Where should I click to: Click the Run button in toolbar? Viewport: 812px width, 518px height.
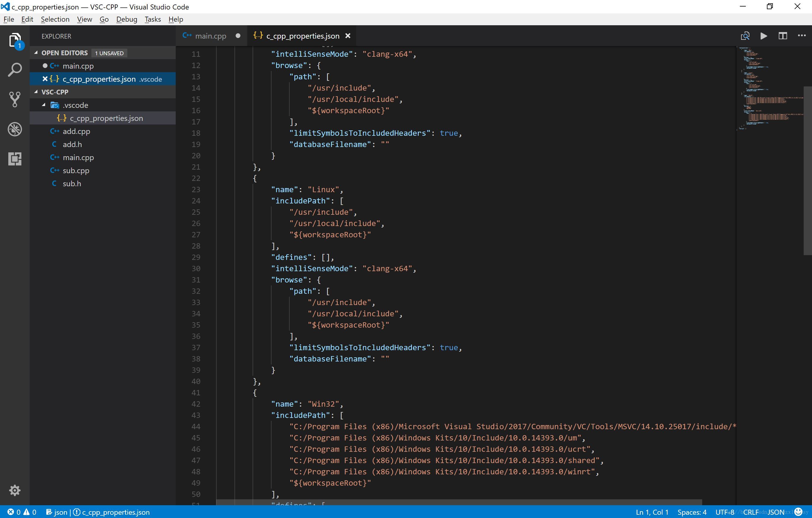click(763, 36)
